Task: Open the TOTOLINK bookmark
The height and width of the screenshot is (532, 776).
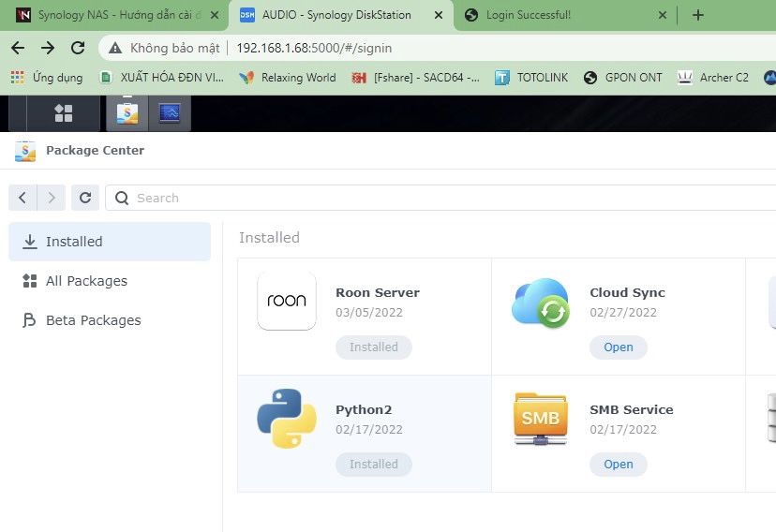Action: pos(531,78)
